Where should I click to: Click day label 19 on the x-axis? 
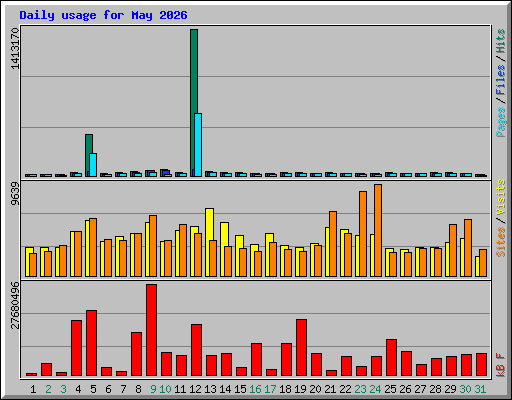pos(300,389)
